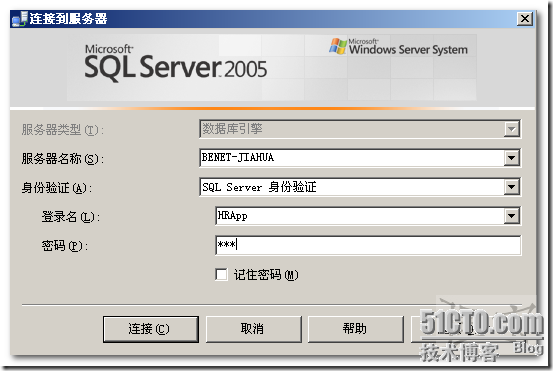Image resolution: width=553 pixels, height=371 pixels.
Task: Click the 密码(P) label
Action: (65, 246)
